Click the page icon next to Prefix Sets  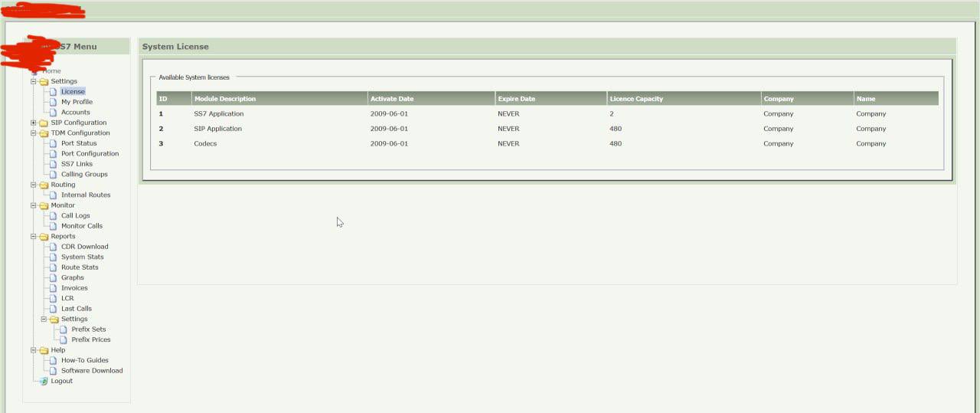click(64, 329)
